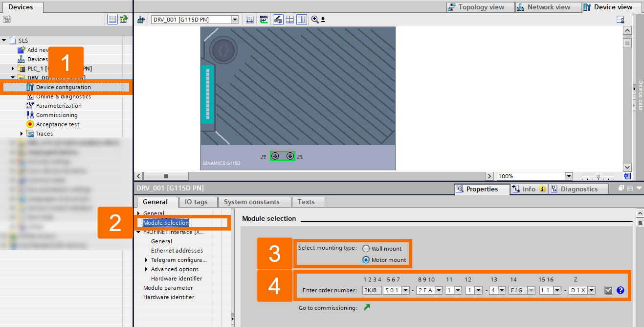Select Commissioning in the drive project tree
The image size is (644, 327).
click(x=58, y=115)
